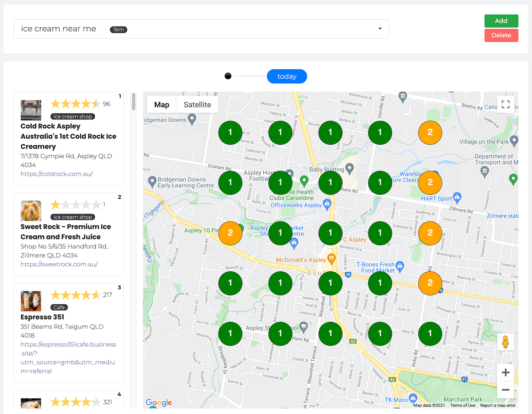Viewport: 532px width, 414px height.
Task: Click HART Sport shopping pin icon
Action: click(x=457, y=198)
